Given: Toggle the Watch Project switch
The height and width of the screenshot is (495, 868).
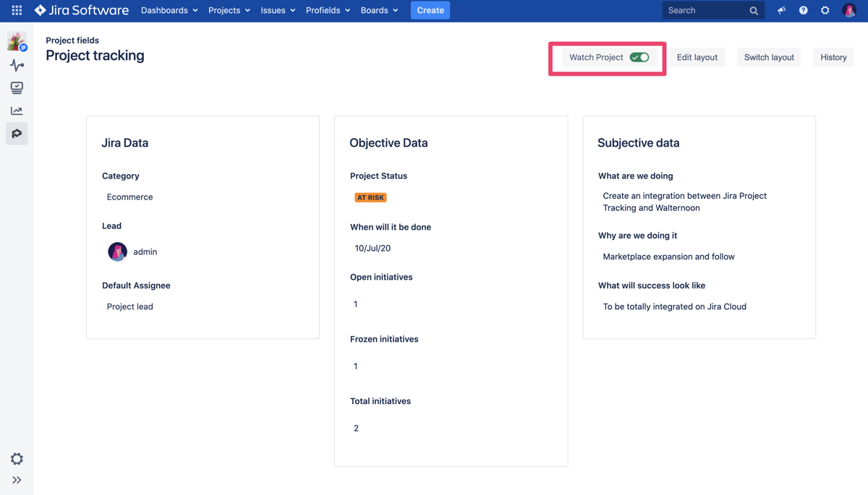Looking at the screenshot, I should click(639, 57).
